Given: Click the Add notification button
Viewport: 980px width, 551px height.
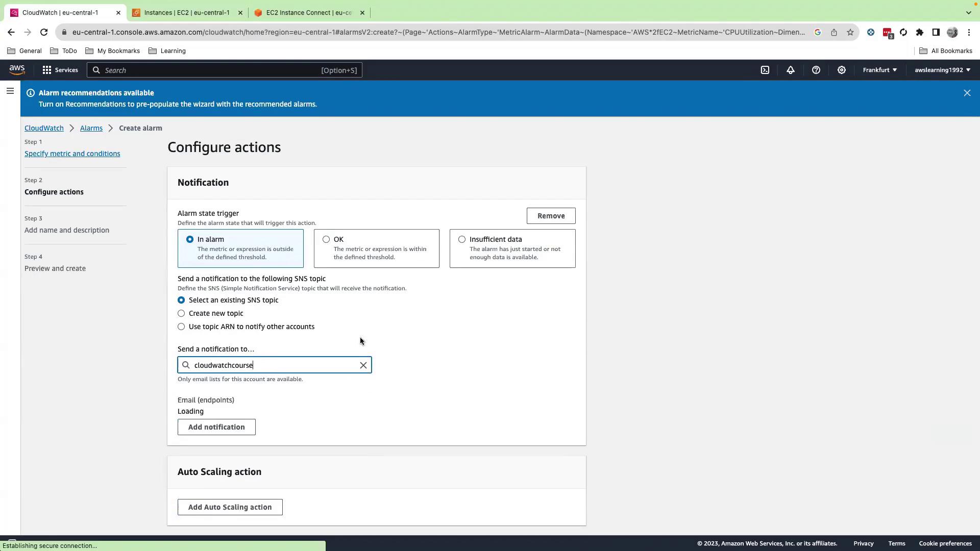Looking at the screenshot, I should [216, 427].
